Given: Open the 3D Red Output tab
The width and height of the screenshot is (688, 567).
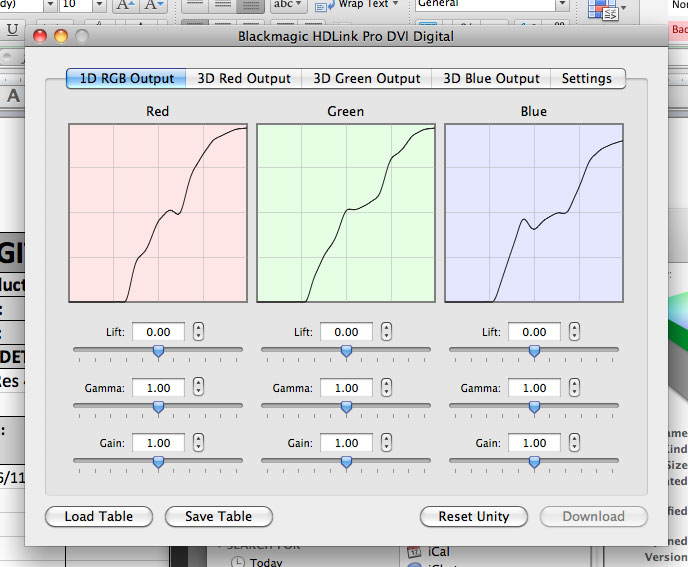Looking at the screenshot, I should tap(244, 79).
